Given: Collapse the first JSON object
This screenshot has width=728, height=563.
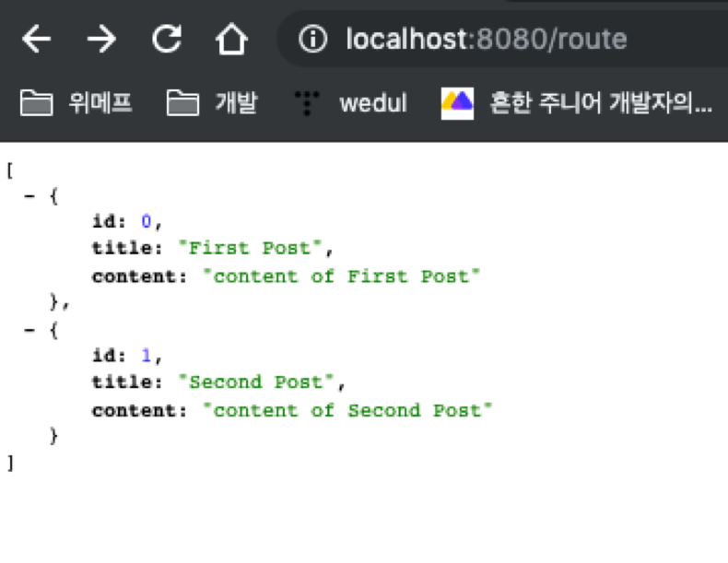Looking at the screenshot, I should 29,196.
